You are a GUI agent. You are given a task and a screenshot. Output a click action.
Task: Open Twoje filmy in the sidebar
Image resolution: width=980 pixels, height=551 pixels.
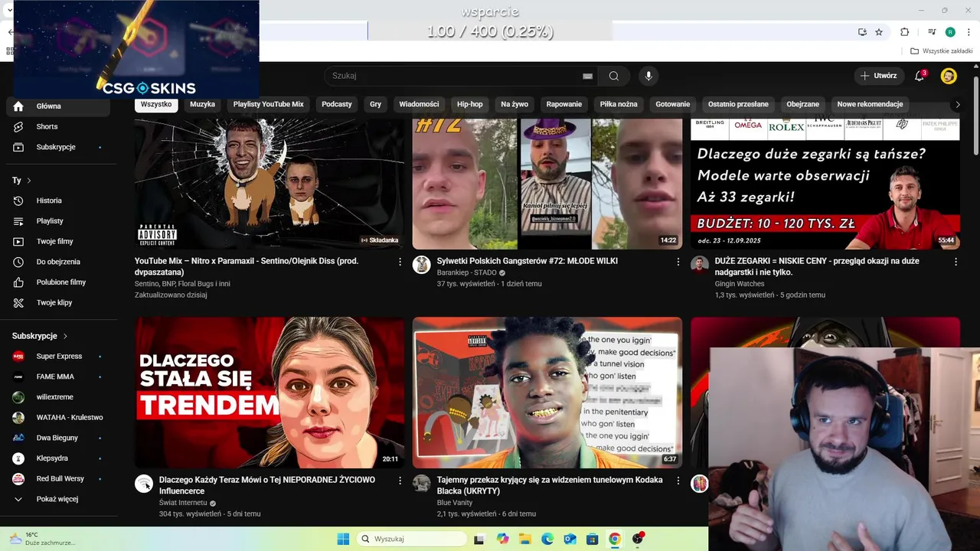click(58, 241)
